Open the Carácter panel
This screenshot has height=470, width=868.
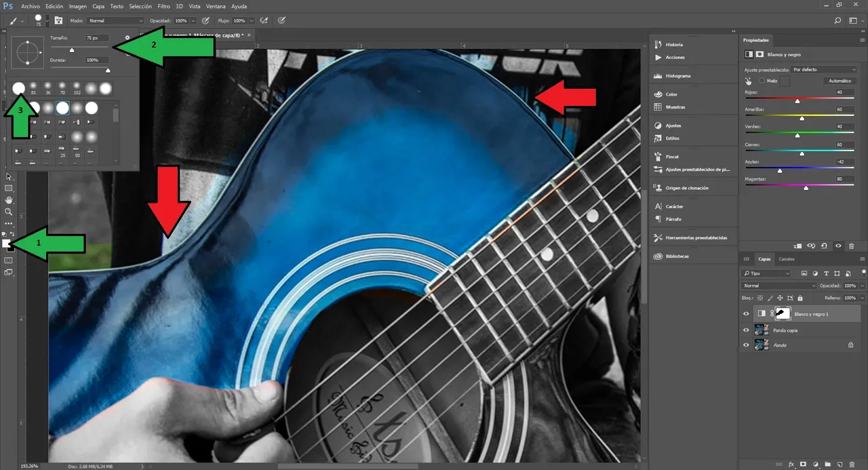click(669, 206)
